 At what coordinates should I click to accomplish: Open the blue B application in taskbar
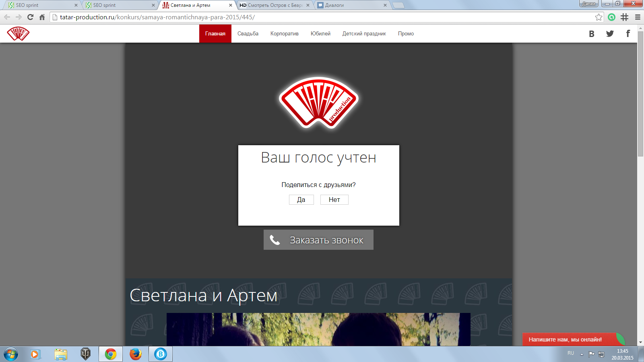click(161, 354)
